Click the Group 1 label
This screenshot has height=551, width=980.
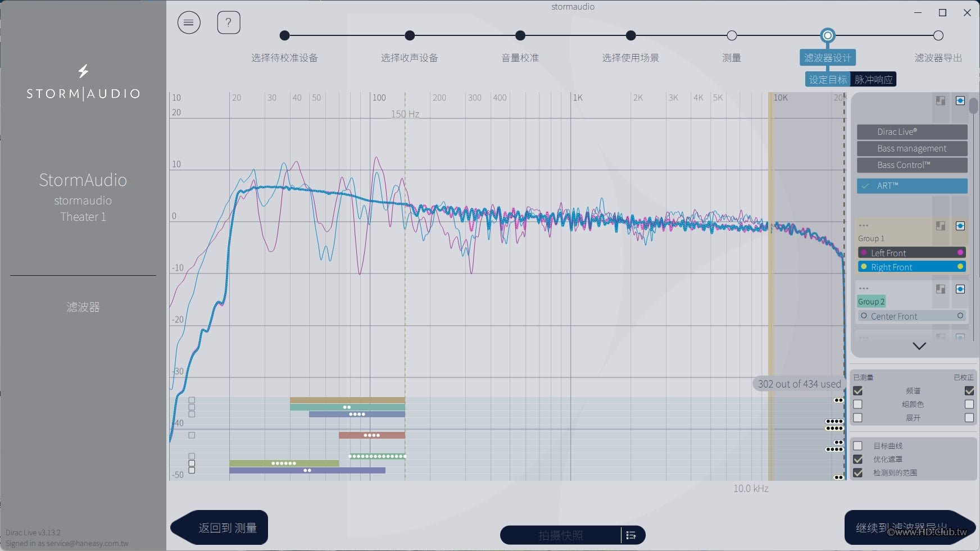871,239
